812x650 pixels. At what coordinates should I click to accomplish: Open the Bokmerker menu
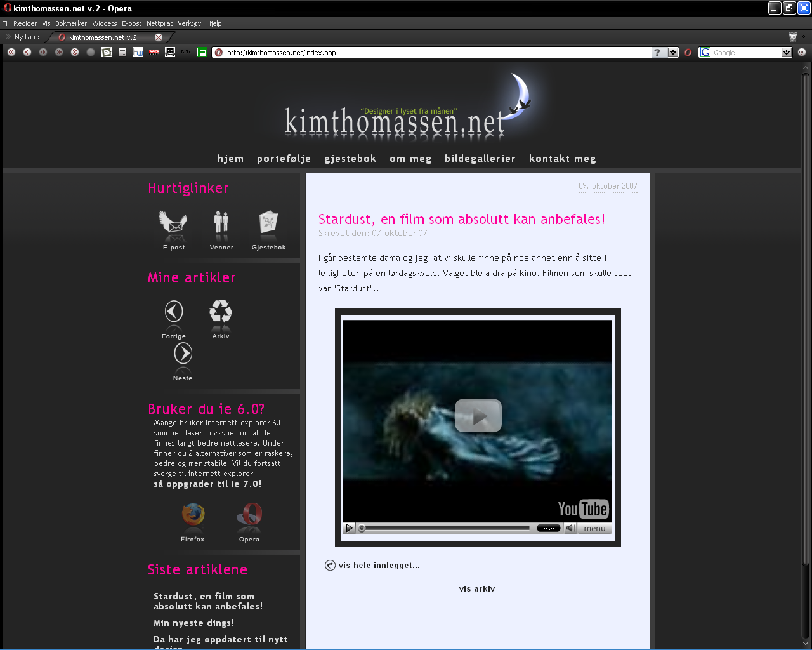[x=71, y=23]
